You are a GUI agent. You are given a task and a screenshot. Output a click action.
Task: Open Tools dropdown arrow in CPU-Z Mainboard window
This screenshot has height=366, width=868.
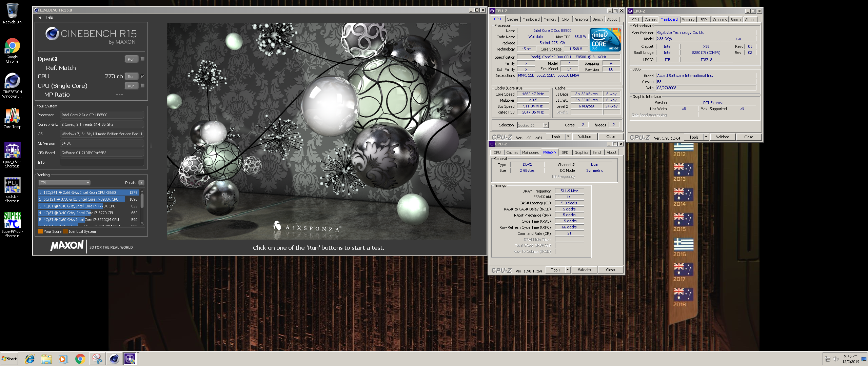click(706, 137)
